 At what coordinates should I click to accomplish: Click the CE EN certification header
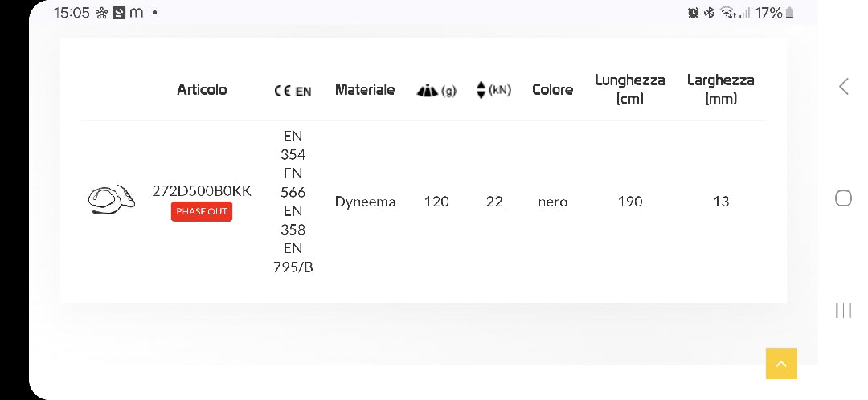[293, 91]
